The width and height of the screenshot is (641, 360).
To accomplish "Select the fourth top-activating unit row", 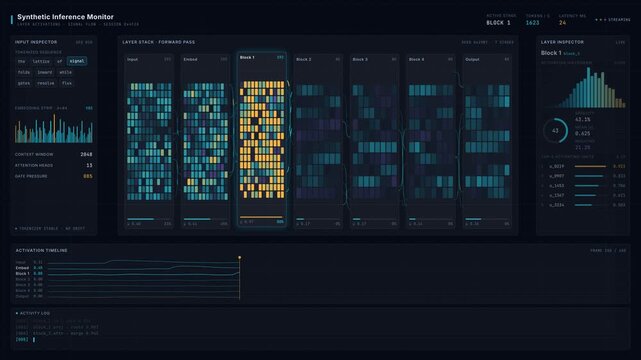I will 583,195.
